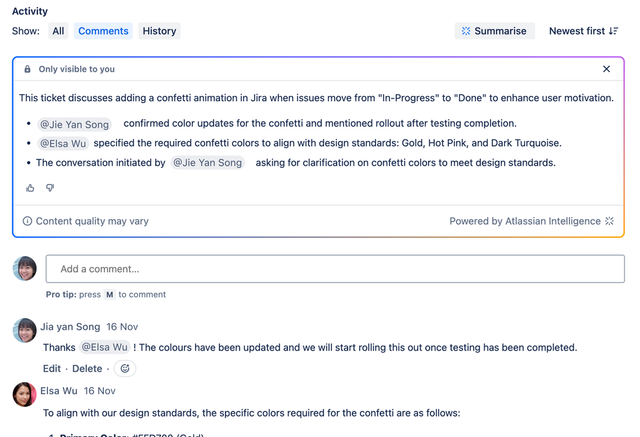The width and height of the screenshot is (640, 437).
Task: Click the Powered by Atlassian Intelligence text
Action: pos(525,221)
